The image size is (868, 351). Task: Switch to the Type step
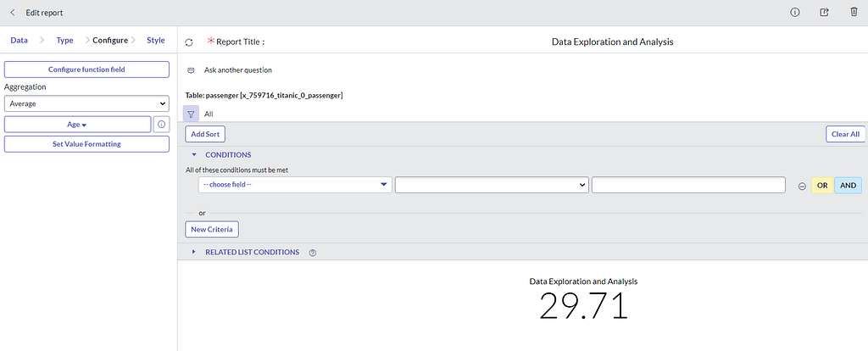click(x=64, y=41)
